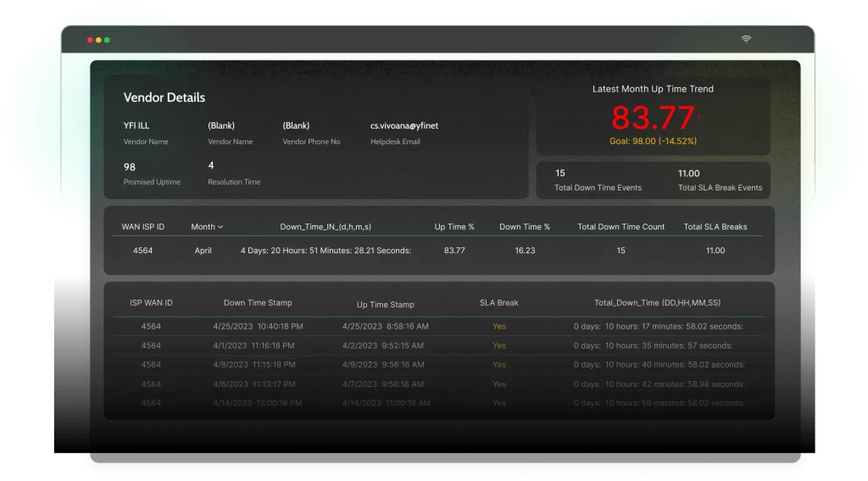Viewport: 868px width, 481px height.
Task: Select the Total Down Time Events card
Action: (x=598, y=180)
